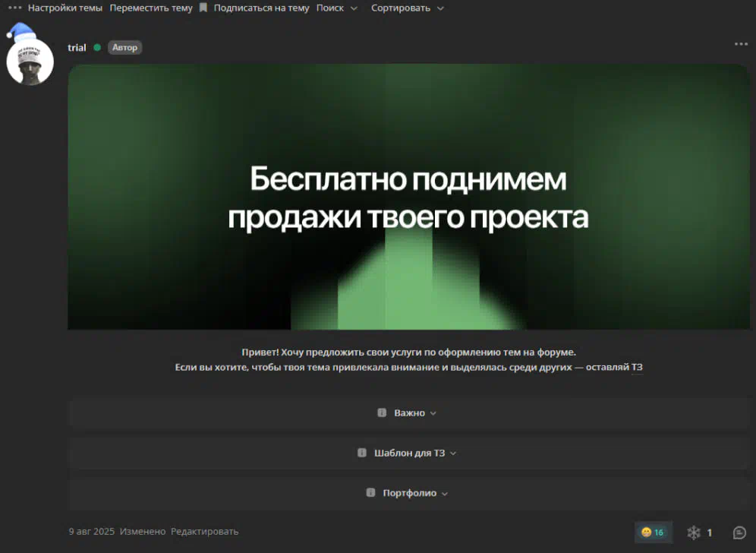Click the emoji reaction count 16
The image size is (756, 553).
click(654, 532)
